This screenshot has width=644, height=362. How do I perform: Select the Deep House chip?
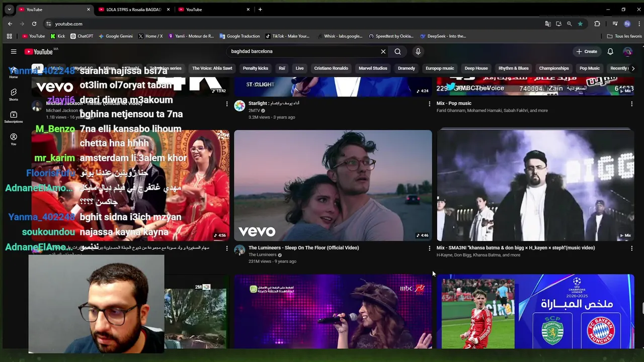pyautogui.click(x=476, y=68)
